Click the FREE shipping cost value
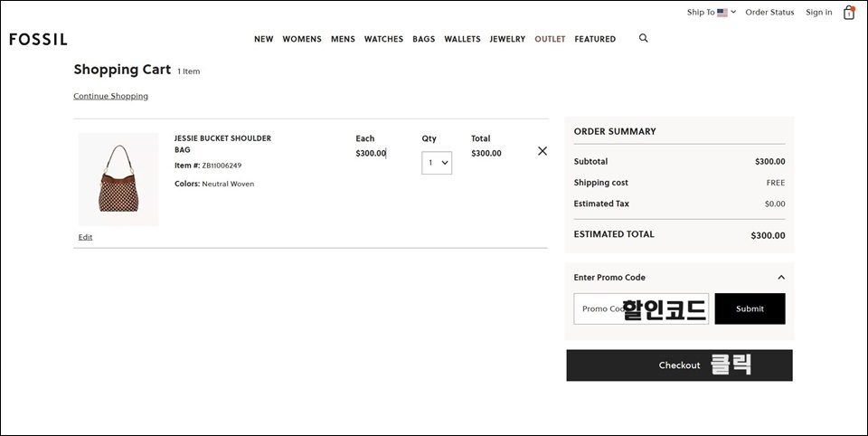Screen dimensions: 868x436 [776, 183]
